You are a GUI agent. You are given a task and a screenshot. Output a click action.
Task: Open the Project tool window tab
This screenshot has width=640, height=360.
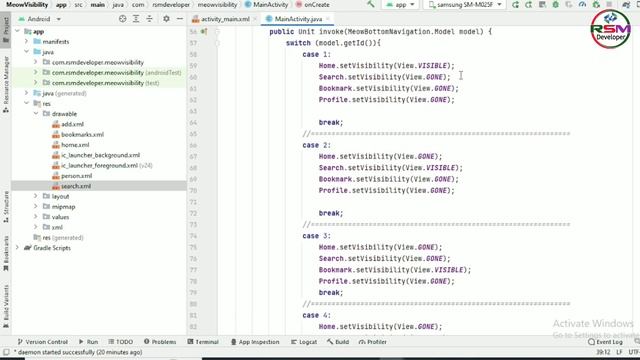6,30
